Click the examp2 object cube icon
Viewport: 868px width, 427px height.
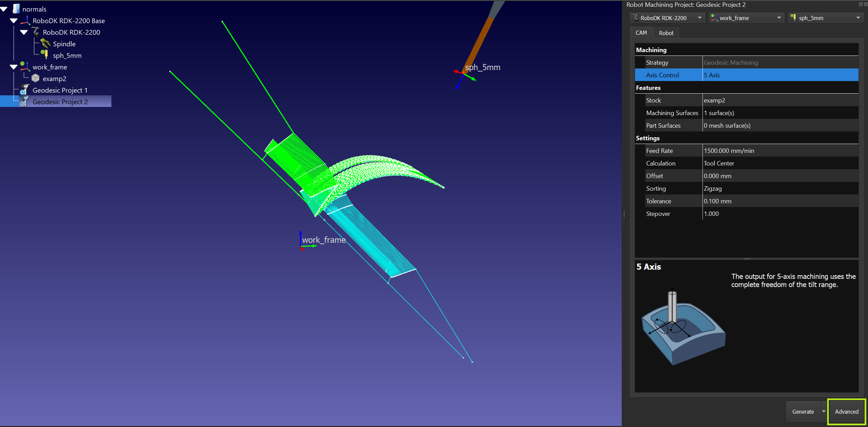point(35,78)
